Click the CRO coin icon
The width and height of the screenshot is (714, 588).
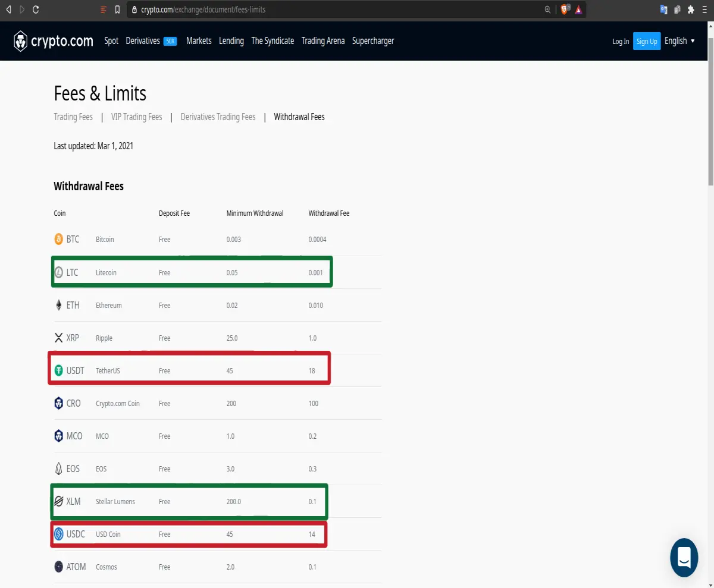pyautogui.click(x=58, y=403)
